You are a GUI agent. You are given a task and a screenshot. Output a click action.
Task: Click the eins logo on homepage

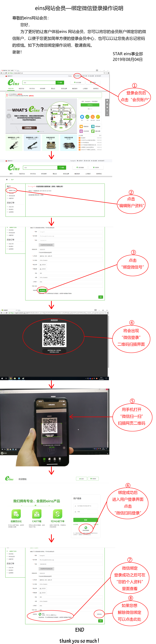click(13, 82)
